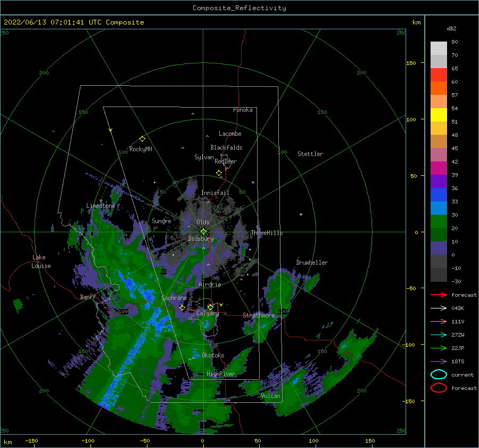Screen dimensions: 479x448
Task: Click the RockyMH label
Action: pos(141,149)
